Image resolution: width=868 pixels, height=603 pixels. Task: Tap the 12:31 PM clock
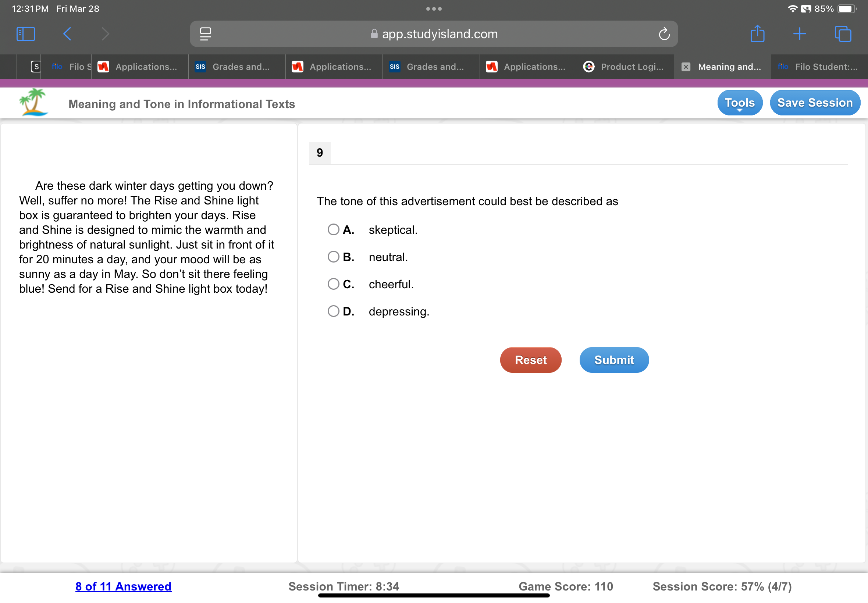pos(30,9)
